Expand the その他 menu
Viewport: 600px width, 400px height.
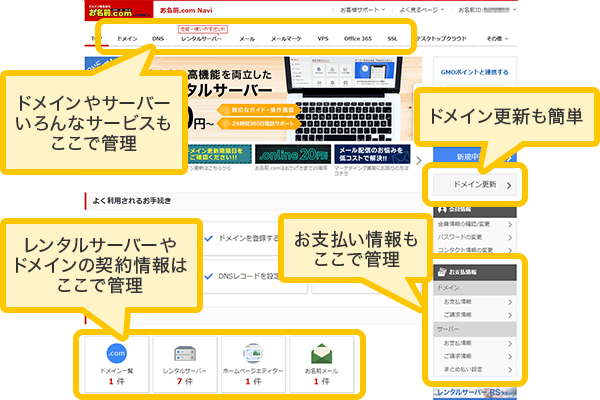497,39
